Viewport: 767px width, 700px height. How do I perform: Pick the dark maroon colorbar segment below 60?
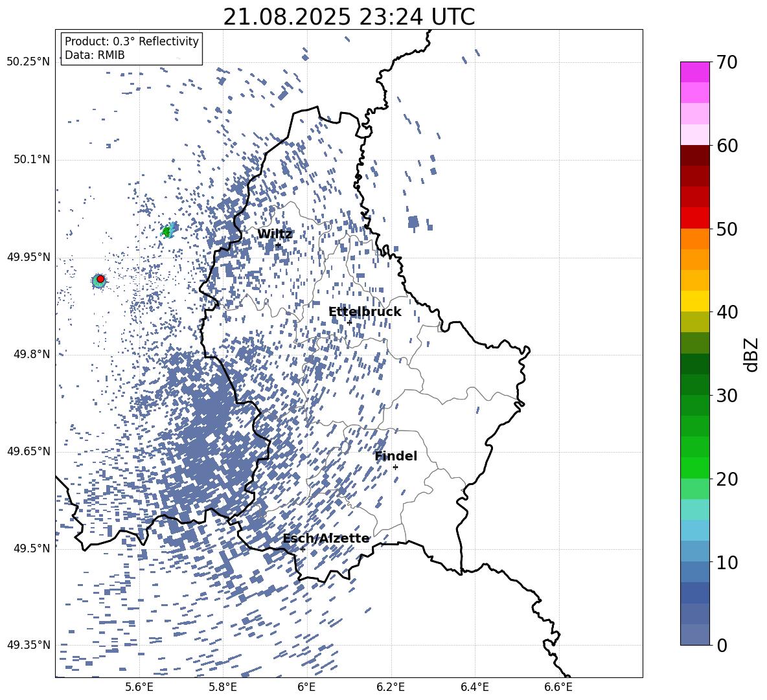[x=695, y=155]
